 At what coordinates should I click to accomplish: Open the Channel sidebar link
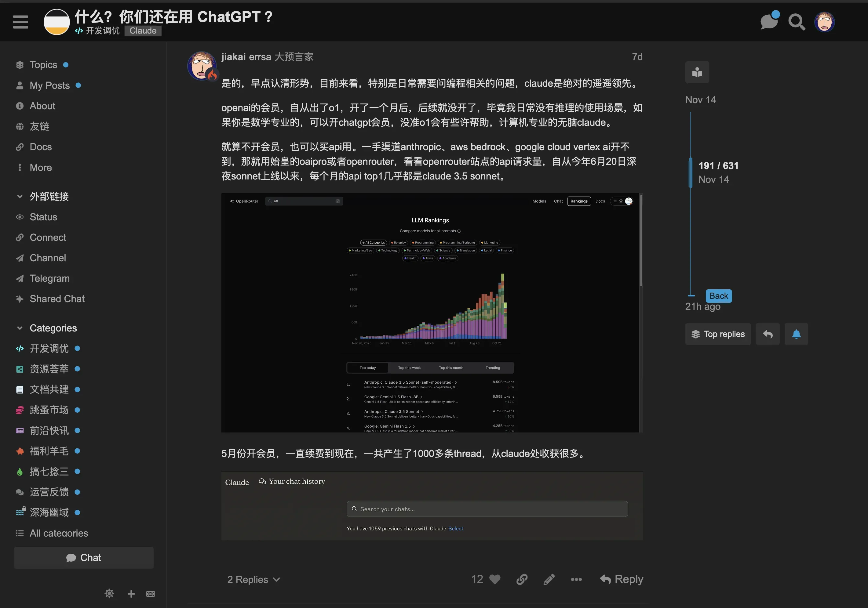[x=48, y=258]
